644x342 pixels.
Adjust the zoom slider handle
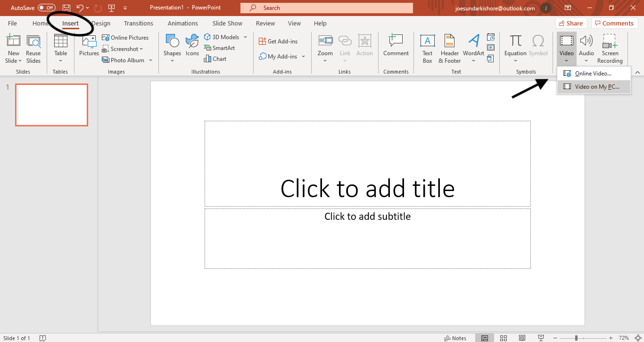click(x=576, y=338)
